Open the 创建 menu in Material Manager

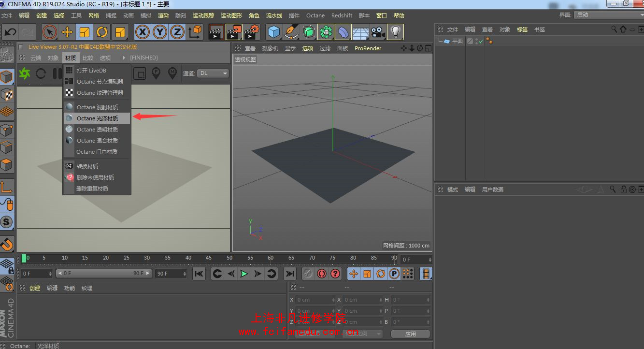coord(35,288)
